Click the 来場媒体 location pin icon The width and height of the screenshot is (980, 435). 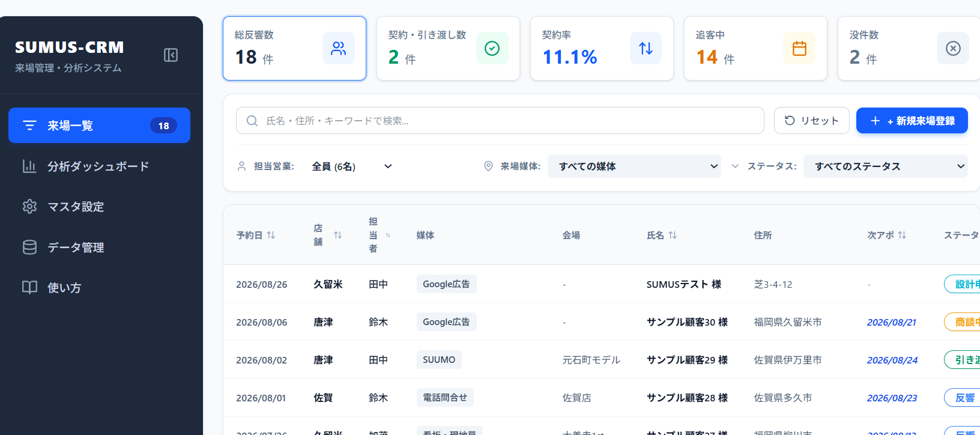(x=488, y=166)
